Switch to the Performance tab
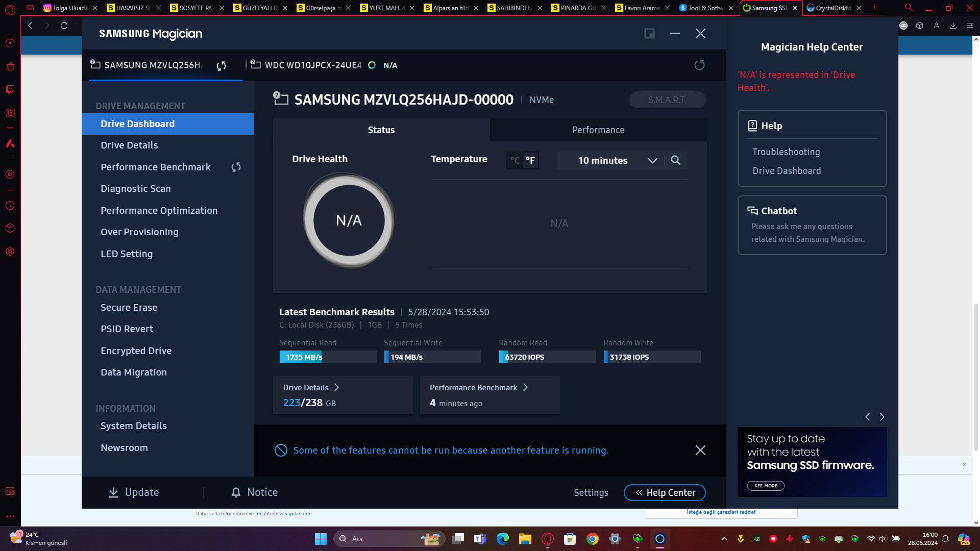The width and height of the screenshot is (980, 551). coord(598,130)
